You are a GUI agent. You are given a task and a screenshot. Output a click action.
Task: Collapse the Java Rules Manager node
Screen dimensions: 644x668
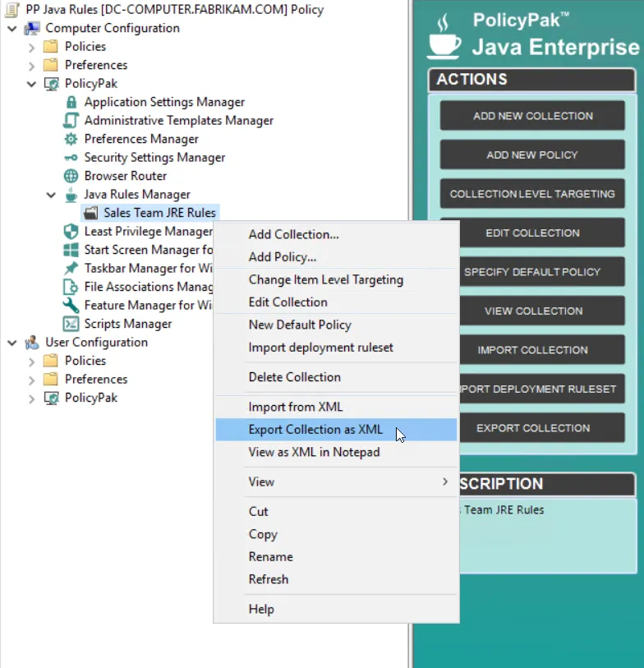click(x=51, y=195)
